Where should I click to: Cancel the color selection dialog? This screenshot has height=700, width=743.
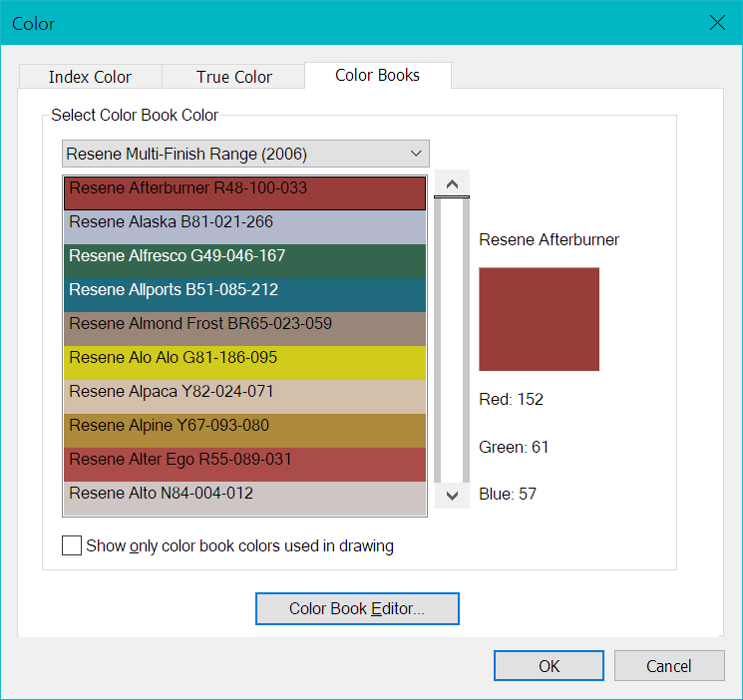point(668,666)
